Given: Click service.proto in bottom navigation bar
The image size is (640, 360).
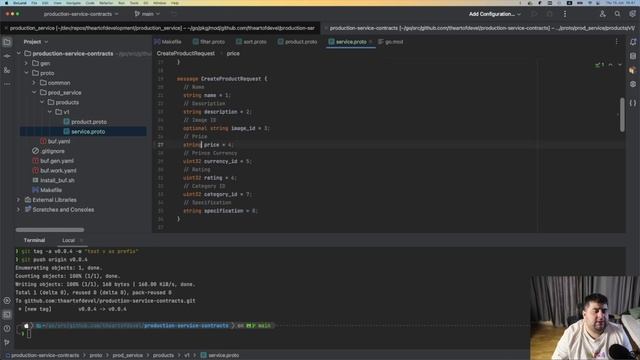Looking at the screenshot, I should (220, 356).
